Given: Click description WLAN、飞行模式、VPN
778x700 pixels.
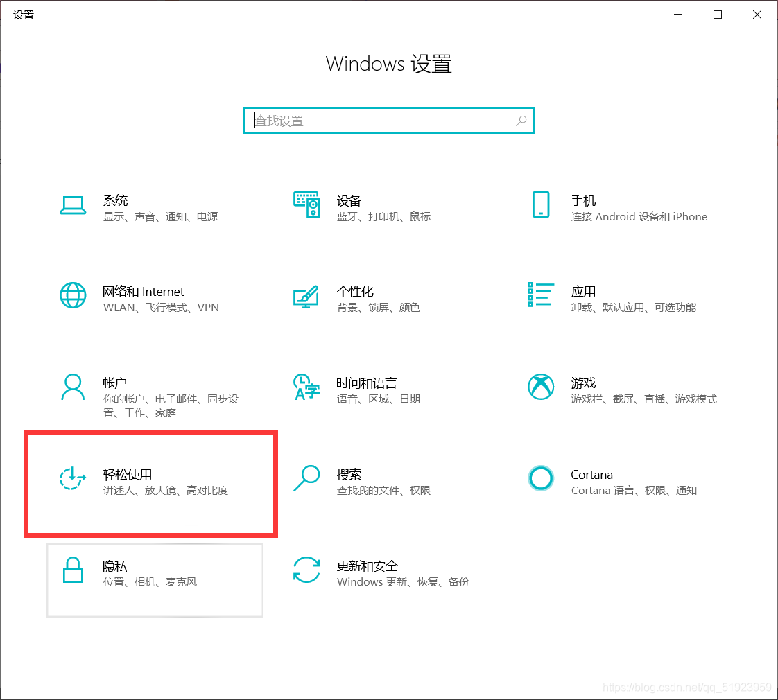Looking at the screenshot, I should 161,308.
